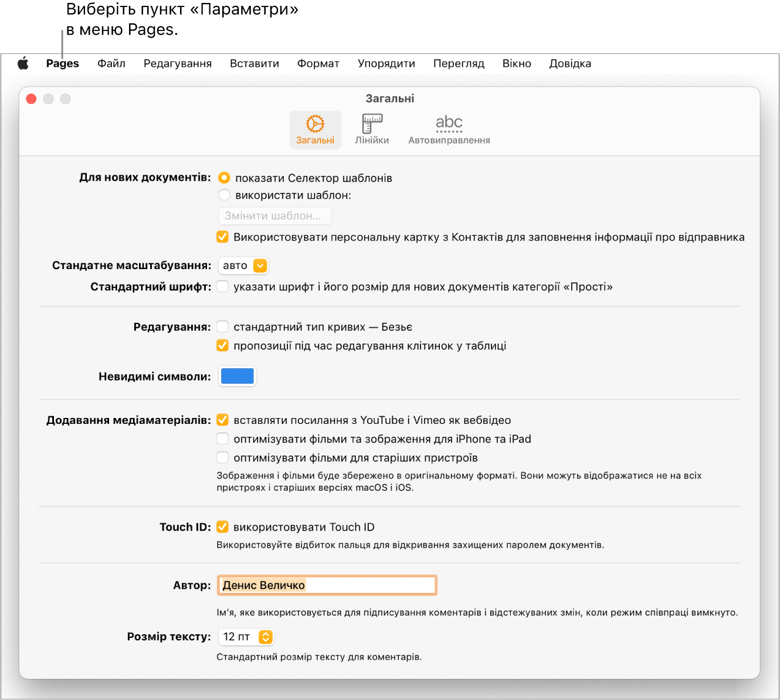Open the Вставити menu
The width and height of the screenshot is (780, 700).
coord(254,63)
